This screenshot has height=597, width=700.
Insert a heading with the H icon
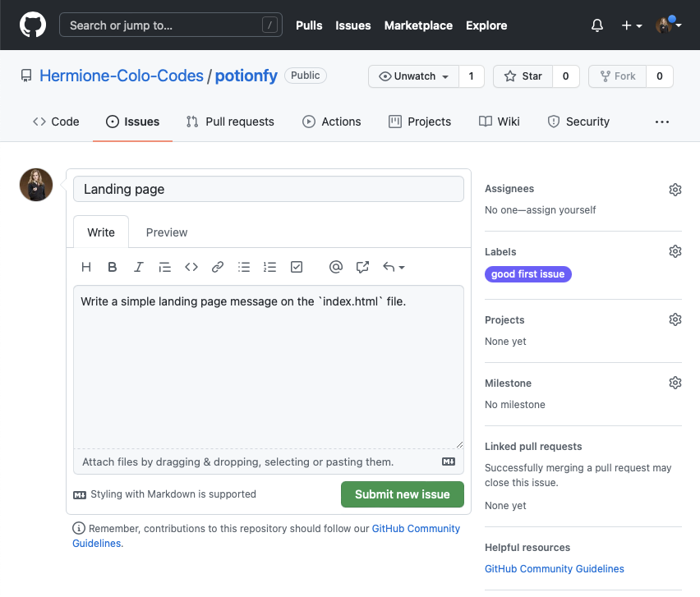click(86, 267)
